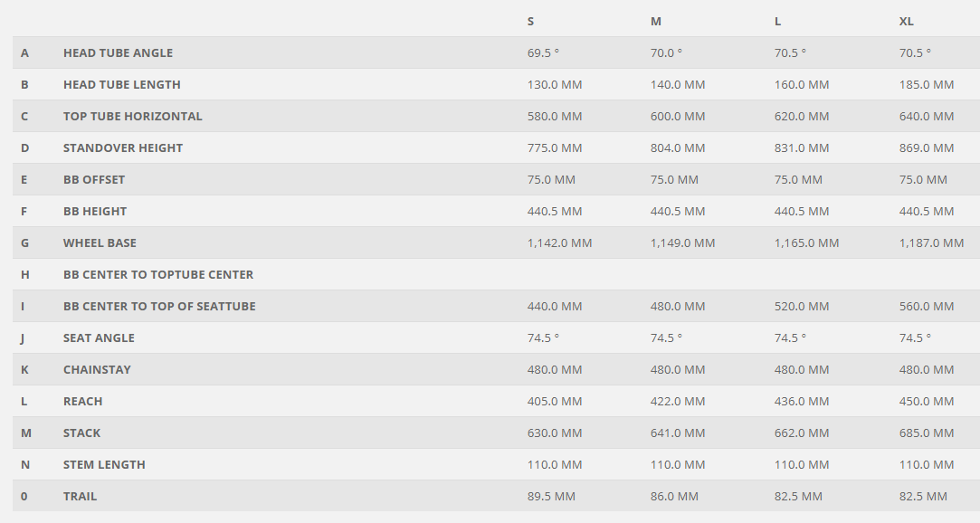Select the STEM LENGTH row label
Image resolution: width=980 pixels, height=523 pixels.
pos(104,464)
